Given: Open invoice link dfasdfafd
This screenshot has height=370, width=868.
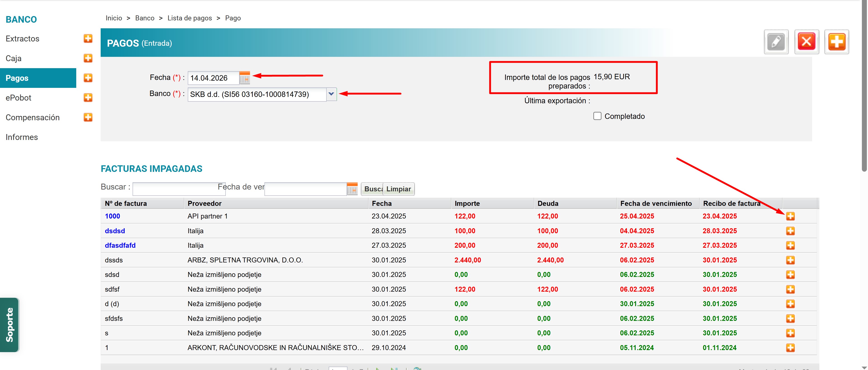Looking at the screenshot, I should tap(120, 245).
